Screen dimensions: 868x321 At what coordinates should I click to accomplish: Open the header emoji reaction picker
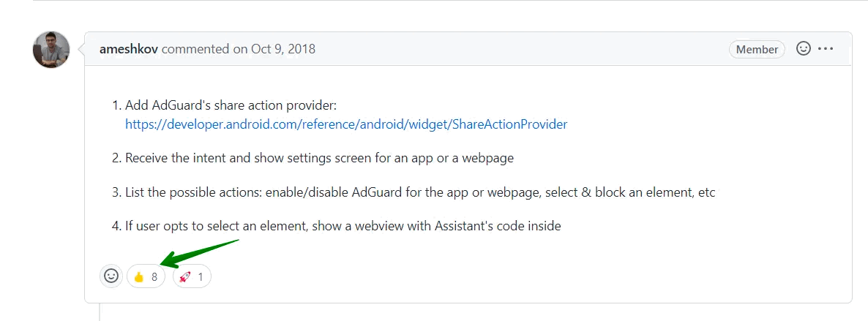tap(803, 49)
